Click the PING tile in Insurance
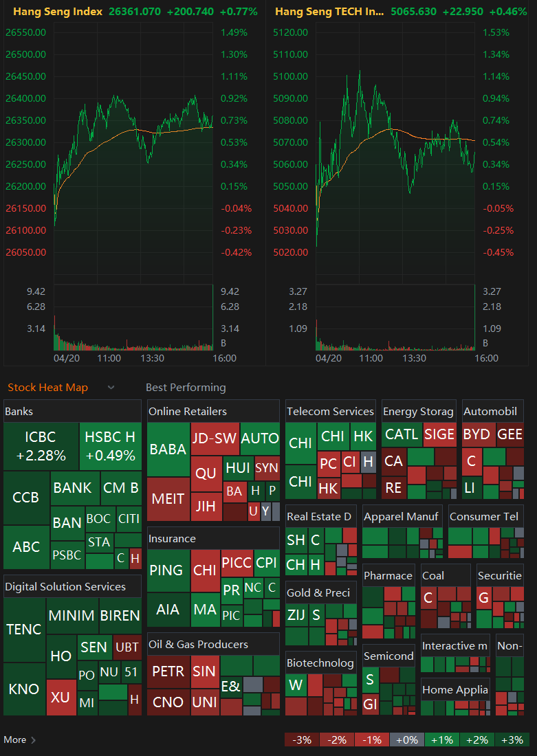Screen dimensions: 537x756 tap(168, 571)
